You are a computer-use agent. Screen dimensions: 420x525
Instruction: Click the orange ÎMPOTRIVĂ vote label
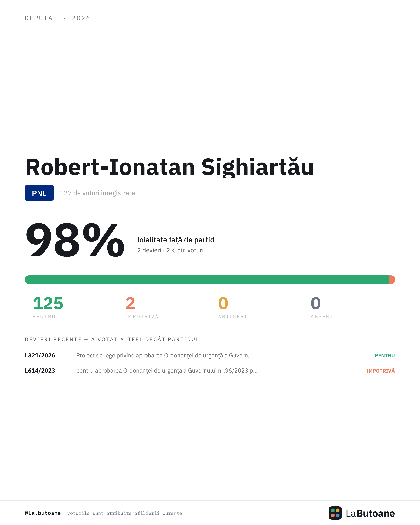380,371
